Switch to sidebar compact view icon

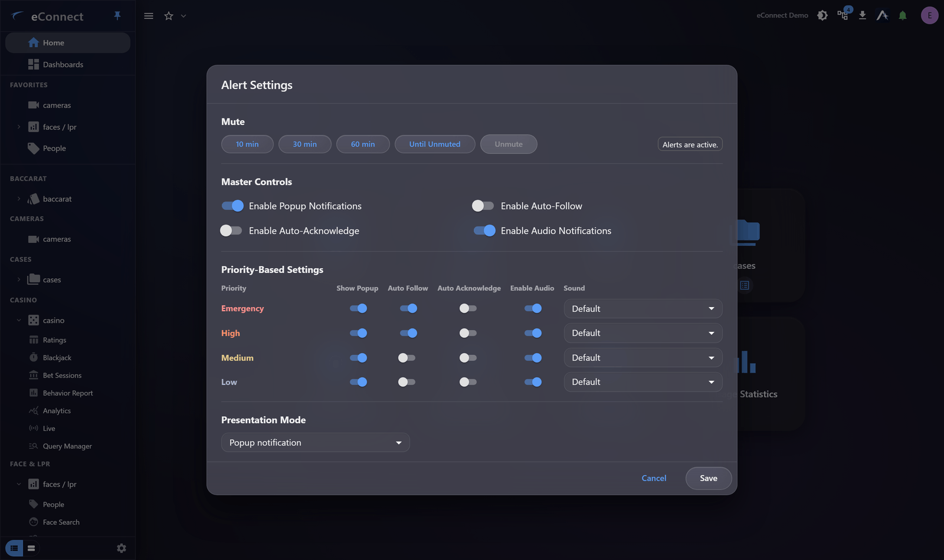pos(31,548)
